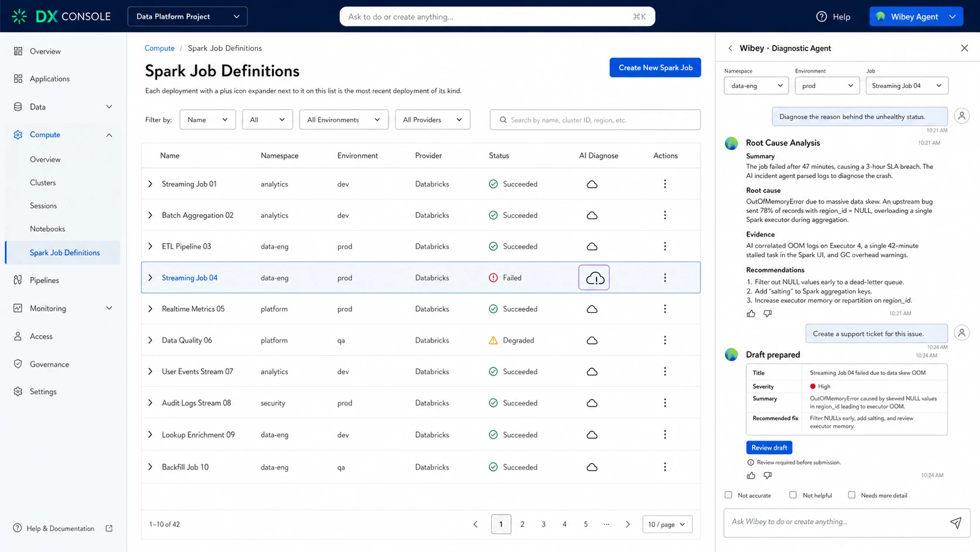Check the Not helpful checkbox
The height and width of the screenshot is (552, 980).
(x=793, y=495)
